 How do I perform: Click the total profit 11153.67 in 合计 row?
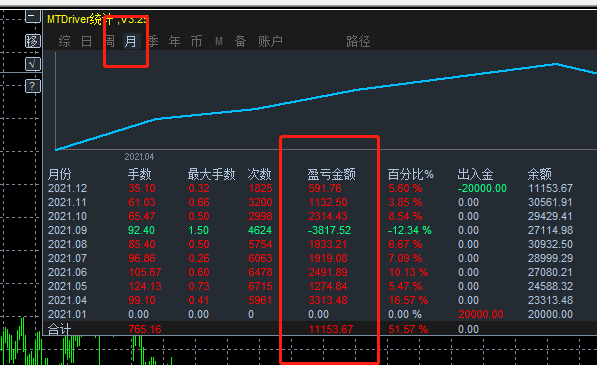pyautogui.click(x=331, y=329)
